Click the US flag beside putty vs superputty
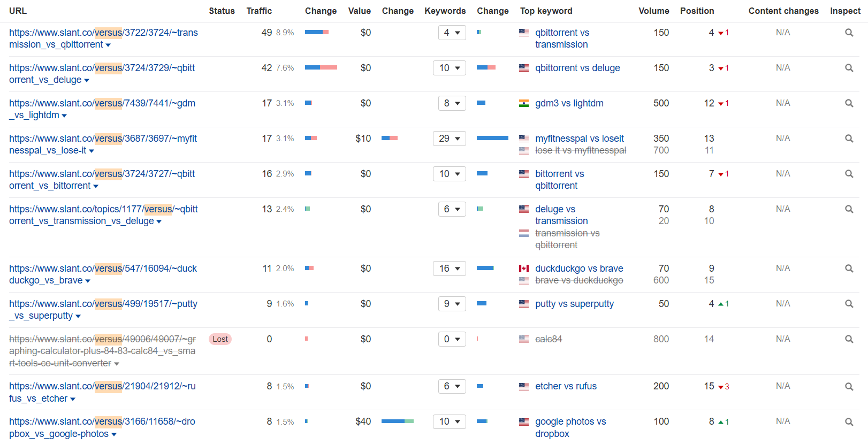868x445 pixels. pyautogui.click(x=524, y=304)
